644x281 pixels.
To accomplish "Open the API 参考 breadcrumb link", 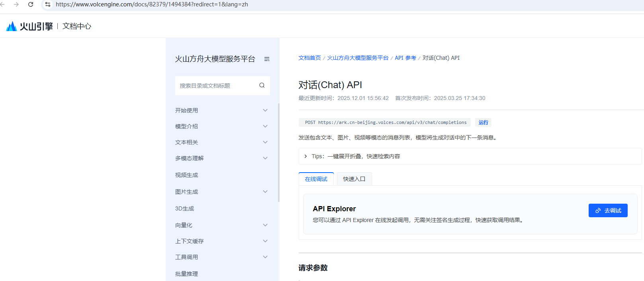I will [x=405, y=58].
